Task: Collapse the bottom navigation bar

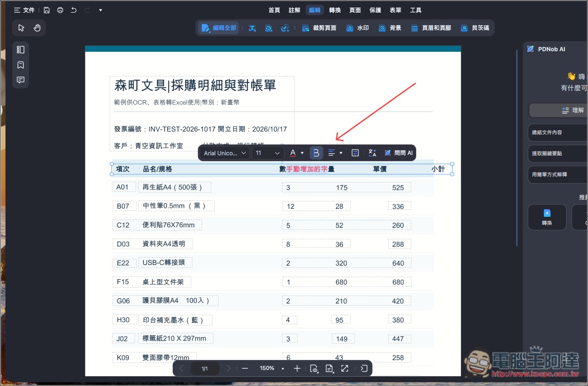Action: pos(364,368)
